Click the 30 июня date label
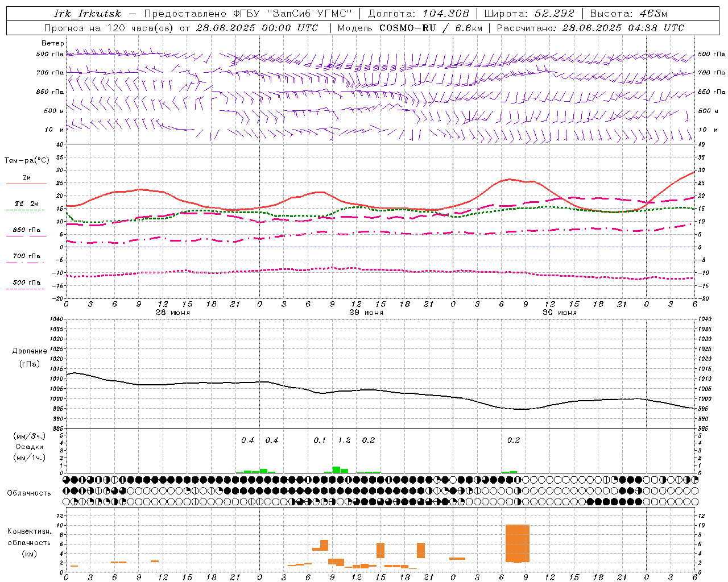This screenshot has height=582, width=728. [x=559, y=313]
